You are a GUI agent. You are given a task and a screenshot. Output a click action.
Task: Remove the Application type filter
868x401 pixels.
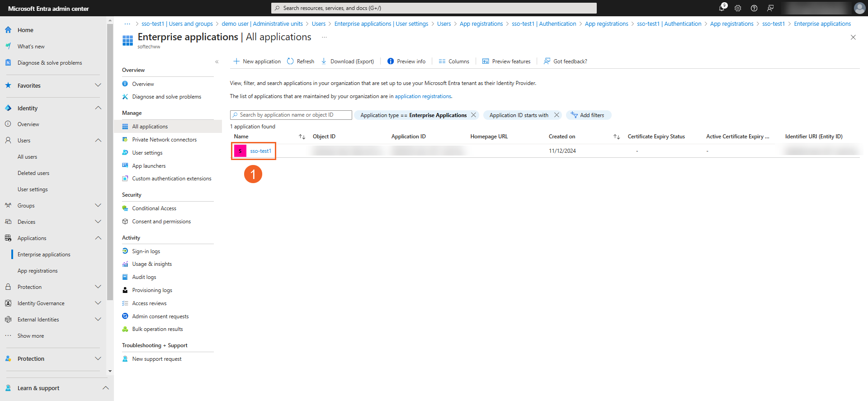(473, 115)
